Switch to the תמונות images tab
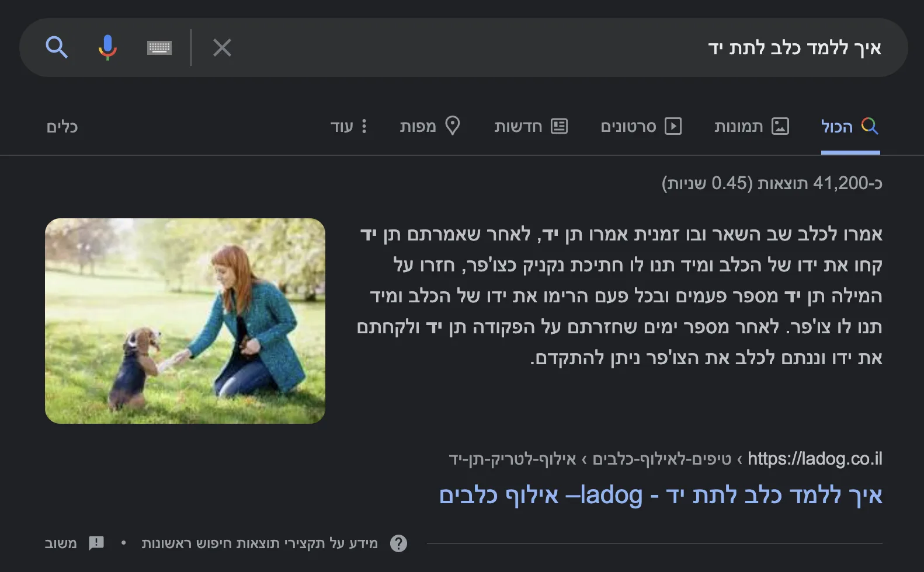 (752, 126)
